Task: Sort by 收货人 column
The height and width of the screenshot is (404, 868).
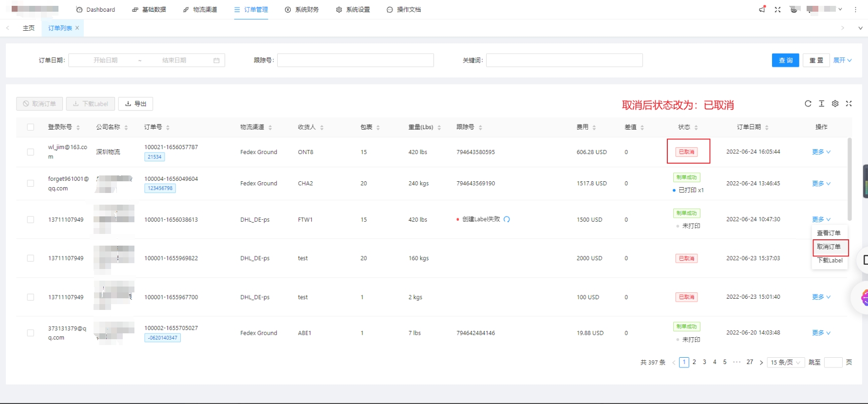Action: [322, 127]
